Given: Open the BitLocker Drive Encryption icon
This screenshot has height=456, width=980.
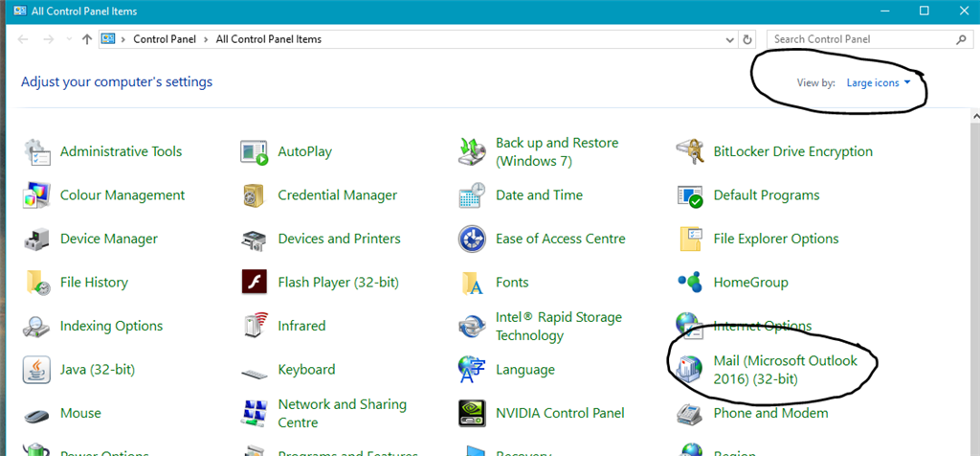Looking at the screenshot, I should point(690,152).
